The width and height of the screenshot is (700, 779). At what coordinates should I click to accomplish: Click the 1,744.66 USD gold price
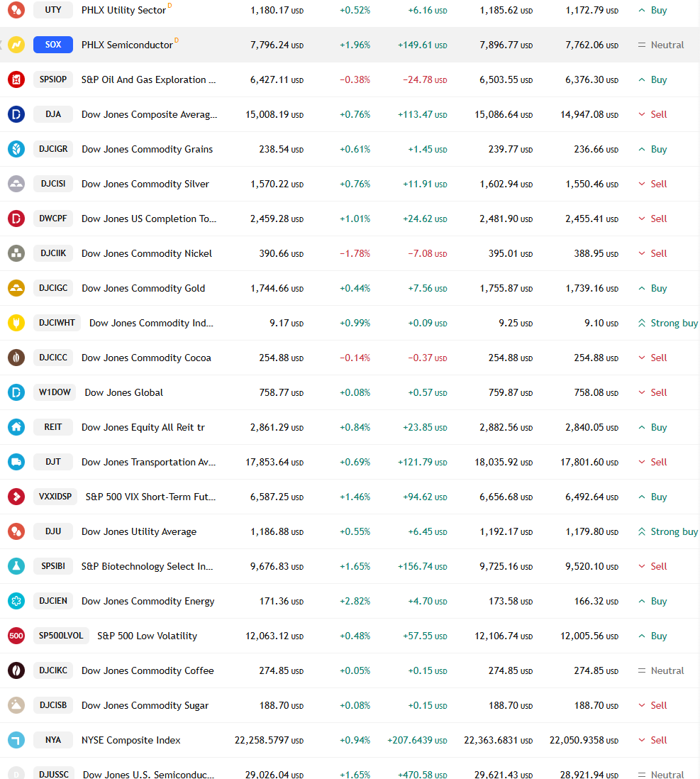277,288
